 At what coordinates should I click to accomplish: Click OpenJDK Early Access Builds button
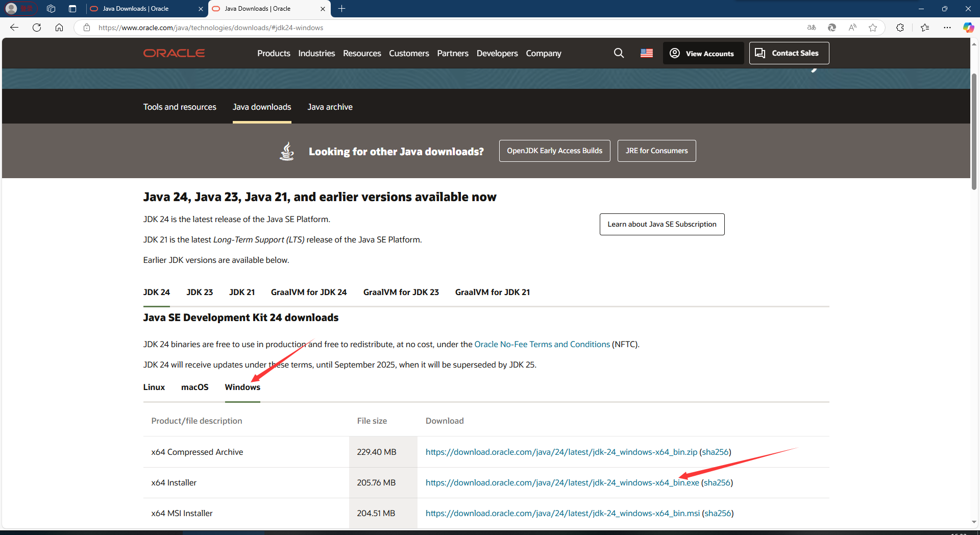tap(555, 151)
